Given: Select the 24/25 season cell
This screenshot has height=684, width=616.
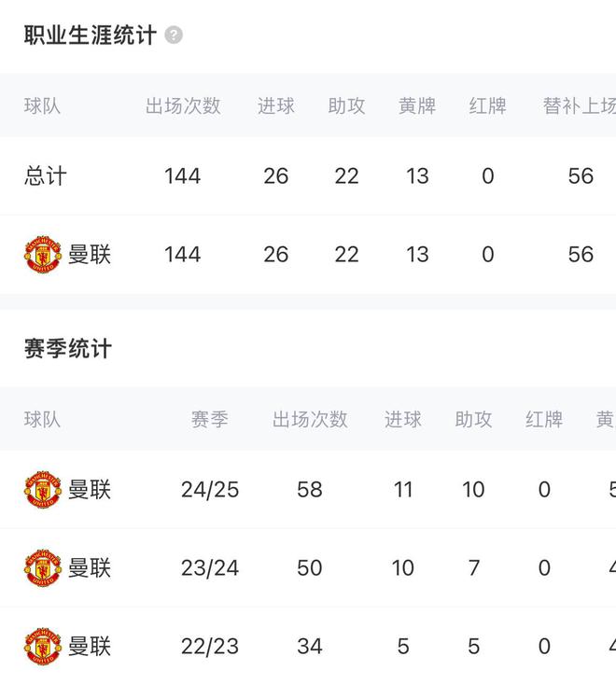Looking at the screenshot, I should (x=210, y=489).
